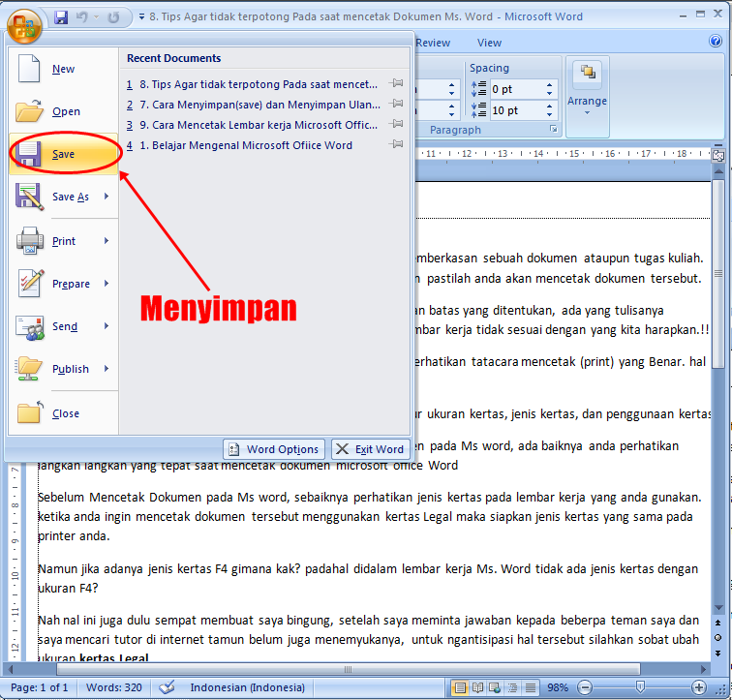Choose New from the Office menu
732x700 pixels.
tap(63, 69)
